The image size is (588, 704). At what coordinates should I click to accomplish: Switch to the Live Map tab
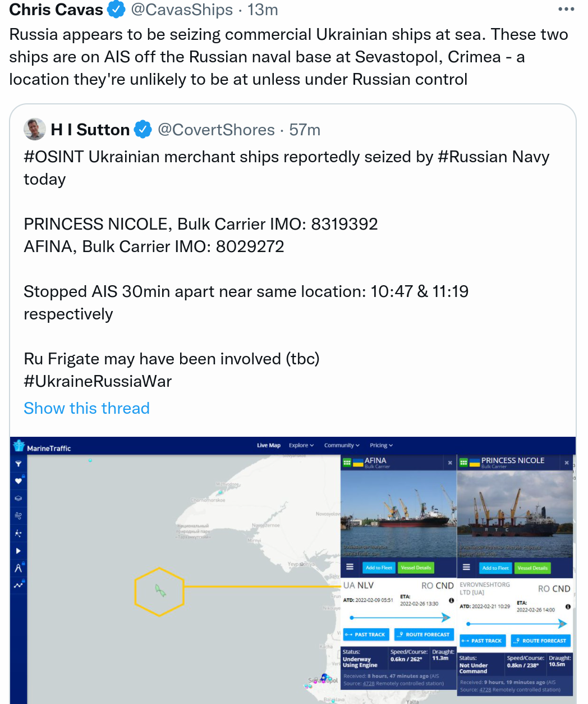(269, 445)
